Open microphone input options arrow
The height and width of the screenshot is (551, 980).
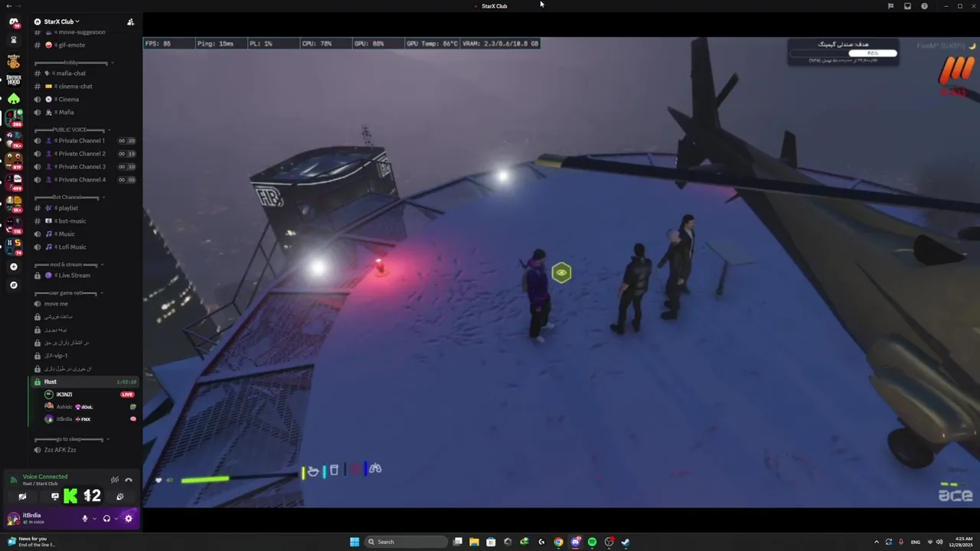94,519
